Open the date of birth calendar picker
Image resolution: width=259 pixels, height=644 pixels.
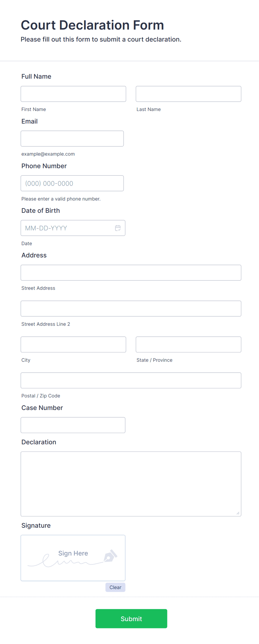(x=118, y=228)
